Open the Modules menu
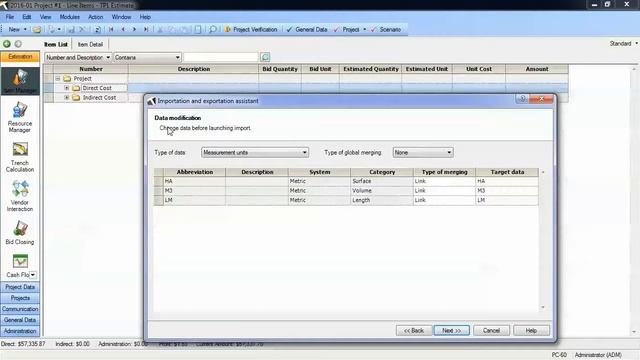Viewport: 640px width, 360px height. pos(69,17)
